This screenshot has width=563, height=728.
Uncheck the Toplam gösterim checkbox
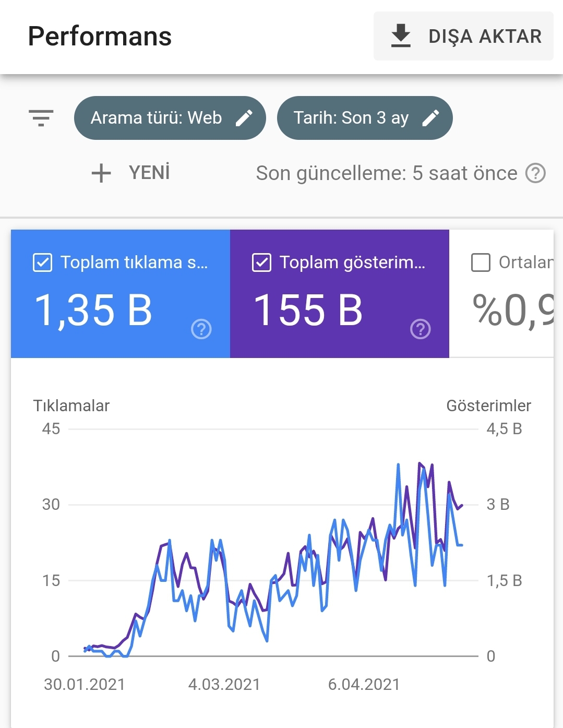tap(261, 262)
